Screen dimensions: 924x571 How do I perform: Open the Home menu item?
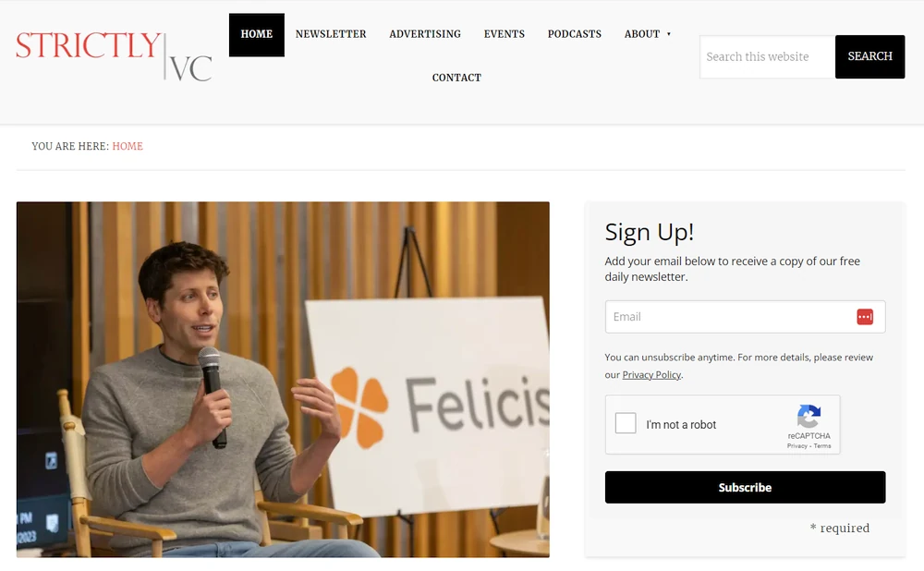pyautogui.click(x=256, y=34)
